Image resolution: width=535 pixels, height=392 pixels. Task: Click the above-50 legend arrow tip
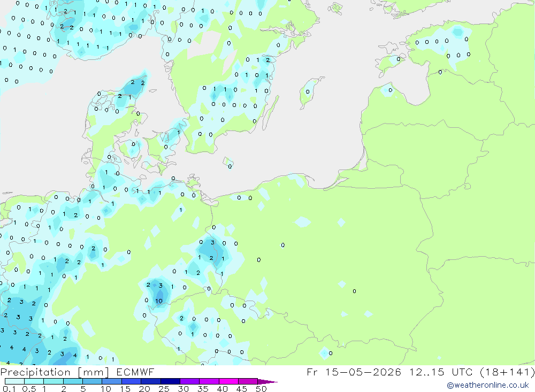(267, 382)
